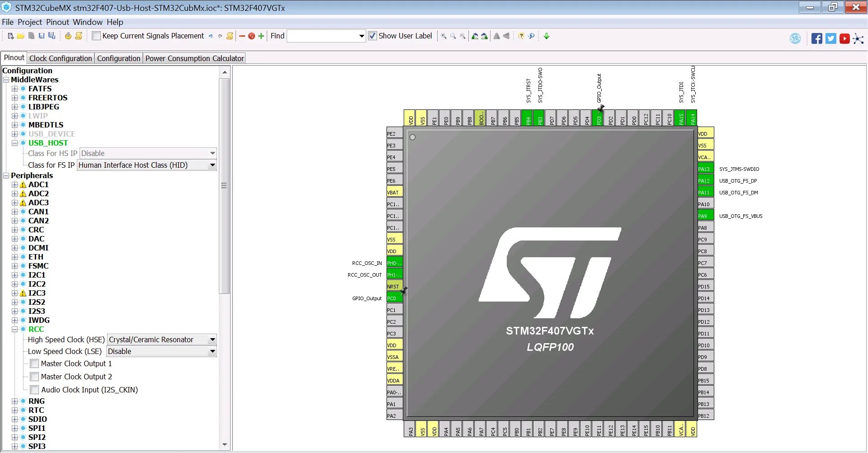This screenshot has height=453, width=868.
Task: Click the red minus collapse-all icon
Action: 242,36
